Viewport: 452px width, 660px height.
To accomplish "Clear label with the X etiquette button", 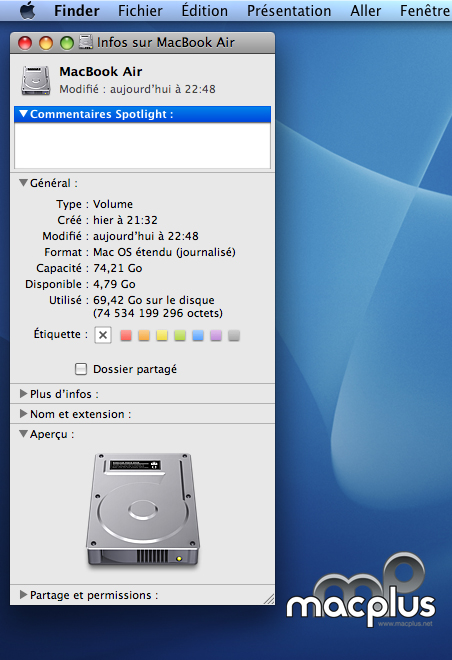I will pos(103,335).
